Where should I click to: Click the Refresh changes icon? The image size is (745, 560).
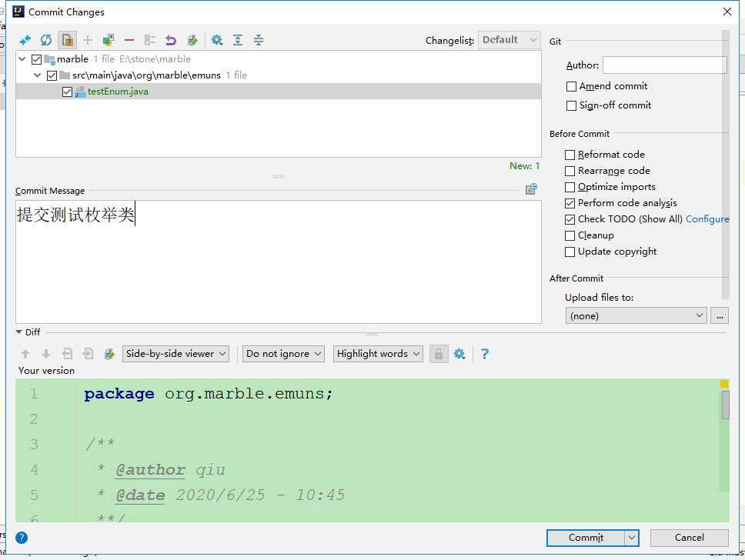click(46, 40)
